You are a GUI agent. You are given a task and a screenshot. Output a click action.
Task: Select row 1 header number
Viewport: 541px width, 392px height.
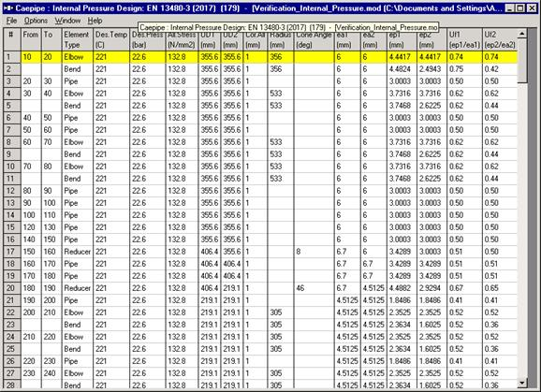[x=12, y=57]
